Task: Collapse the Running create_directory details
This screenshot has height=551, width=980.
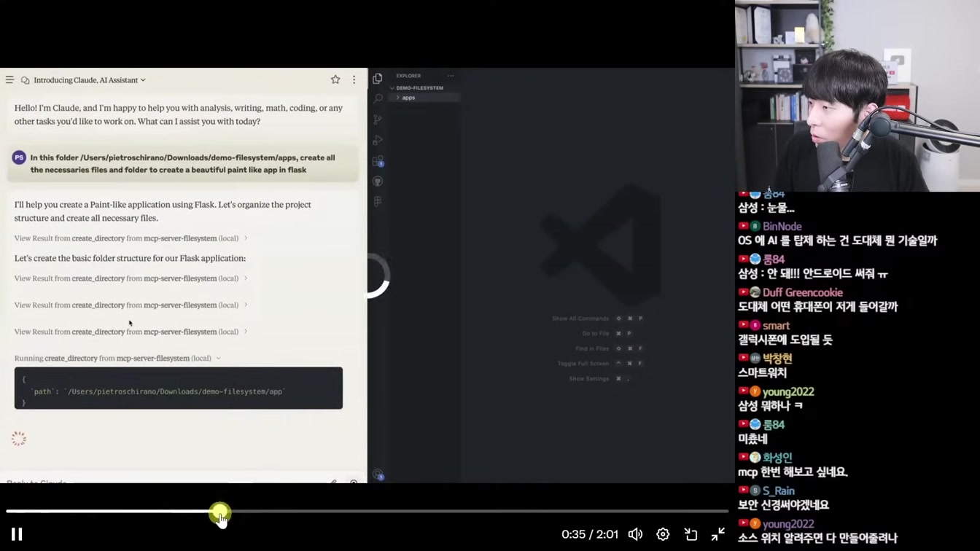Action: (x=117, y=359)
